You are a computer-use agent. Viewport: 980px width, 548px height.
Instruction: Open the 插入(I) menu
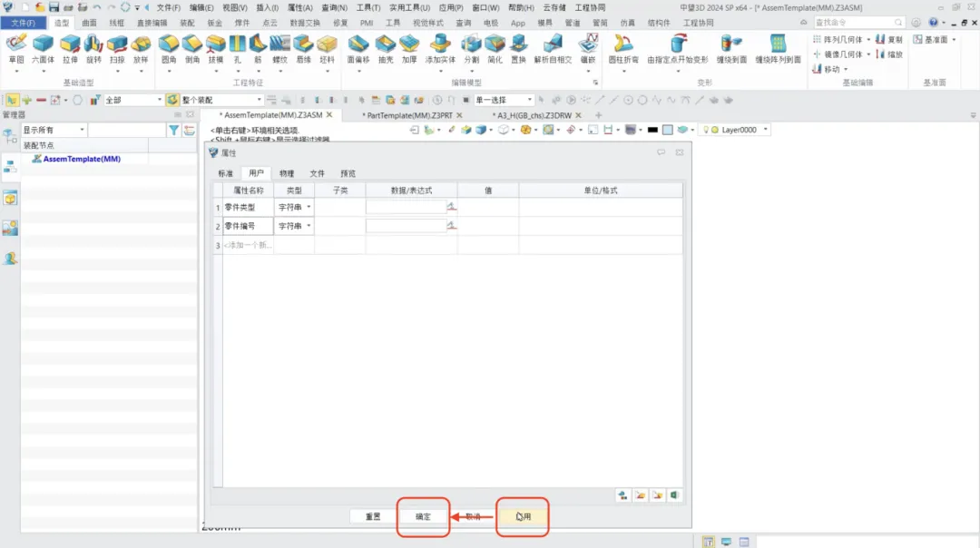pyautogui.click(x=267, y=7)
